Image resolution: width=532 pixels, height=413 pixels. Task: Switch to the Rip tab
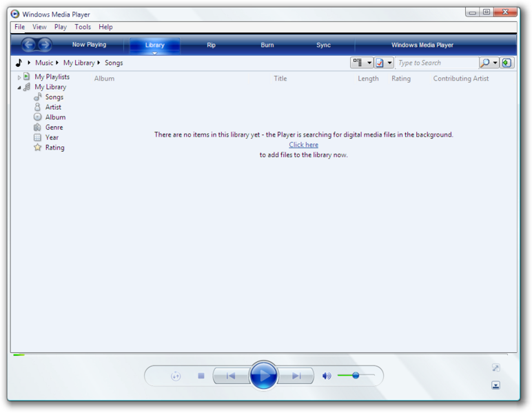211,45
